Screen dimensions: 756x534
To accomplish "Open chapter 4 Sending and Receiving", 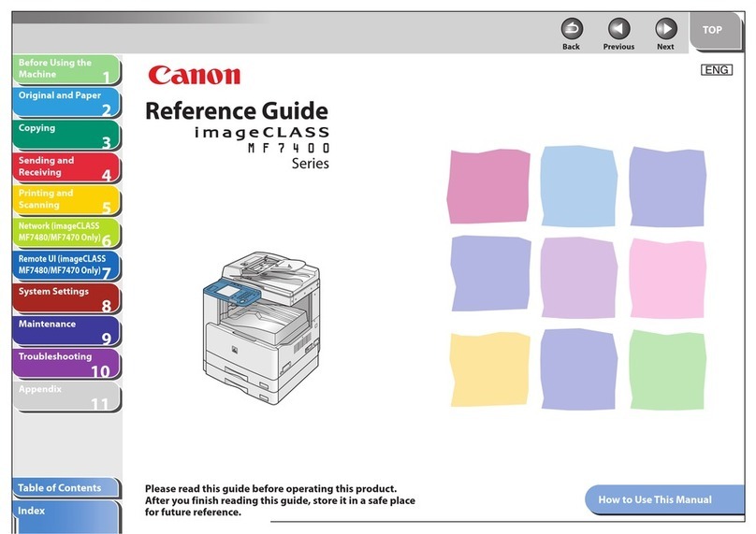I will [x=66, y=167].
